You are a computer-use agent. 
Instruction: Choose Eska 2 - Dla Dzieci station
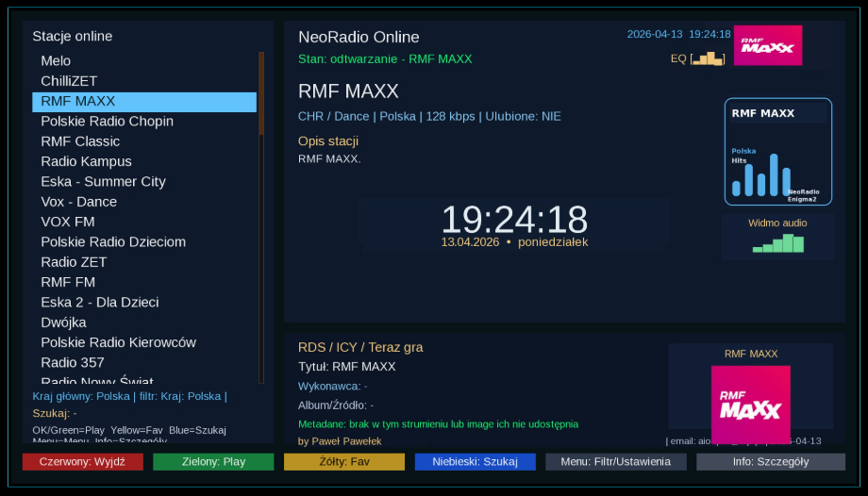click(x=144, y=303)
